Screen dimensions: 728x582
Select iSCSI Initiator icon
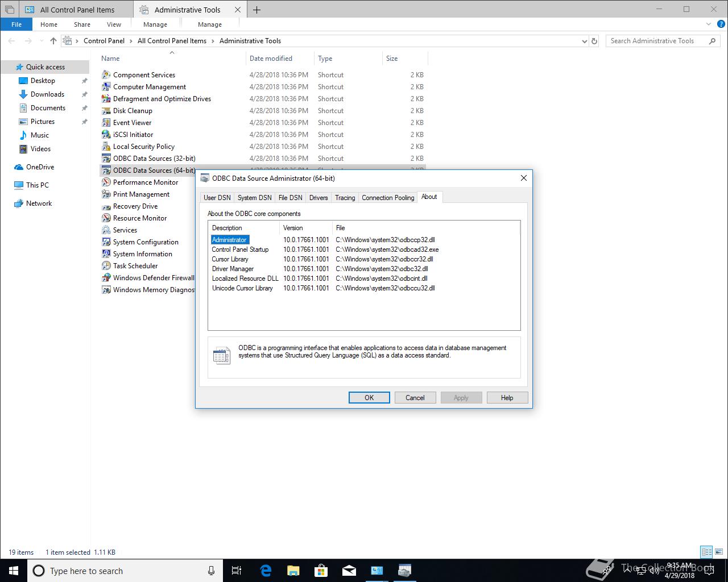coord(106,134)
